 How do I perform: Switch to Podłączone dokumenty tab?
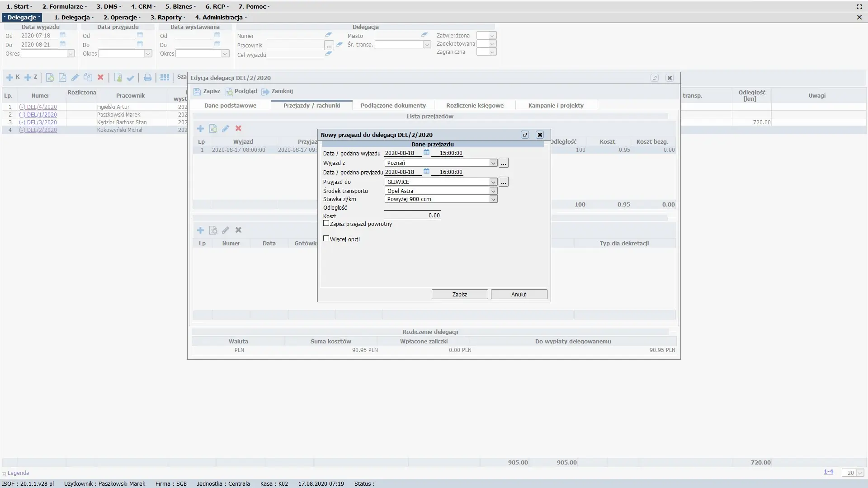(393, 106)
